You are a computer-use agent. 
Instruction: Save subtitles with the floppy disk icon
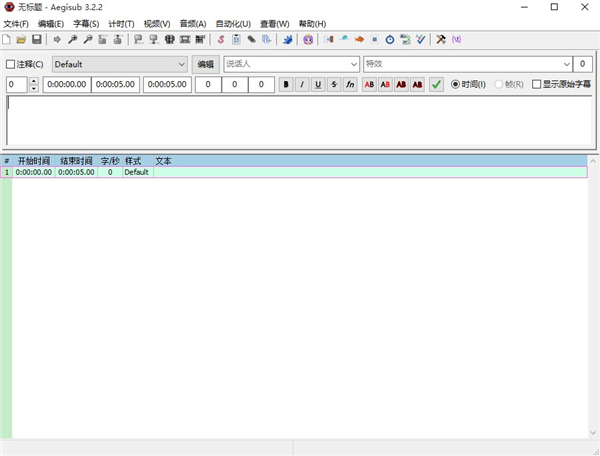[36, 39]
